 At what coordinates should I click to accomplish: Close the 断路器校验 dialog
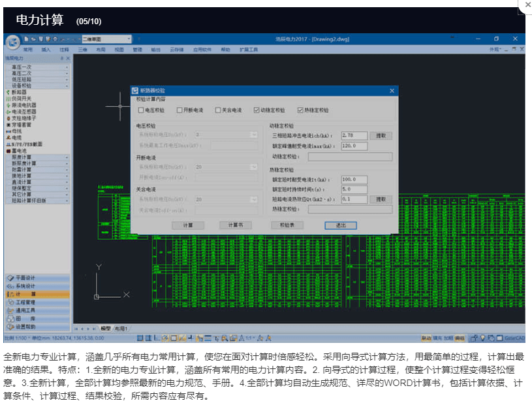point(392,91)
